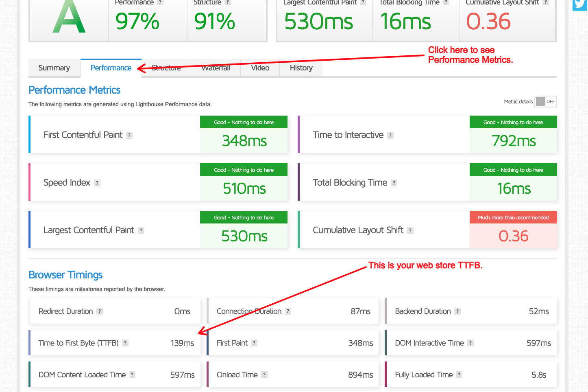588x392 pixels.
Task: Click the Structure tab
Action: (166, 68)
